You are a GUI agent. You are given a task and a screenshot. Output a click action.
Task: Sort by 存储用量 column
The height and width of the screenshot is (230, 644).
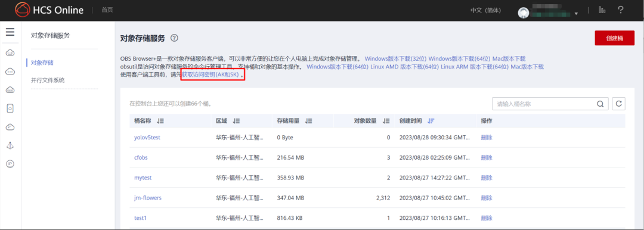[x=308, y=121]
